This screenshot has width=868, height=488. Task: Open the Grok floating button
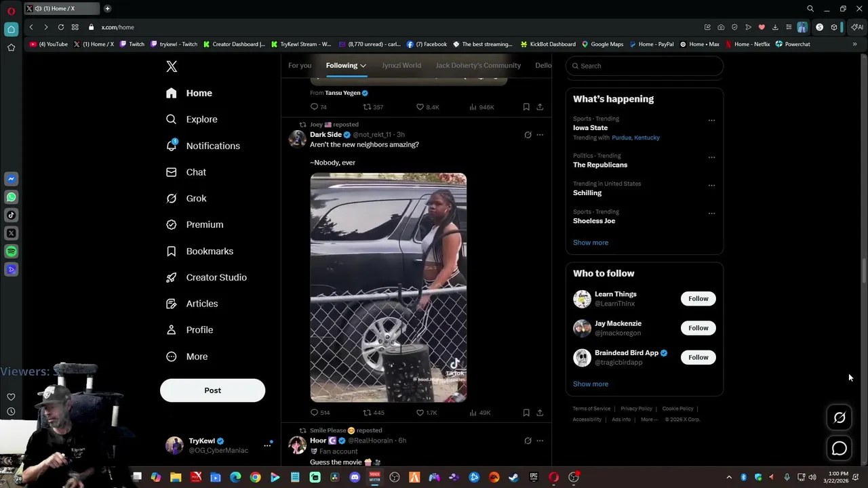pos(840,418)
